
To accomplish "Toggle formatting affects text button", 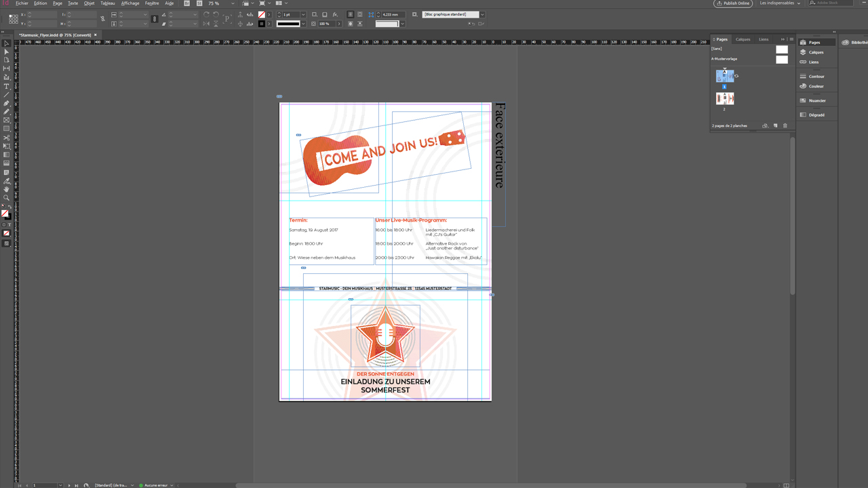I will click(9, 224).
